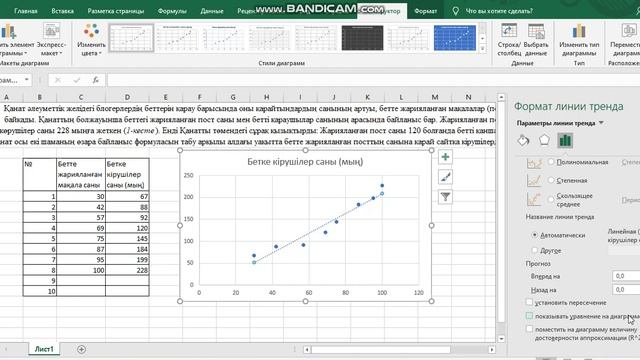Image resolution: width=640 pixels, height=360 pixels.
Task: Select cell containing value 30
Action: tap(81, 196)
